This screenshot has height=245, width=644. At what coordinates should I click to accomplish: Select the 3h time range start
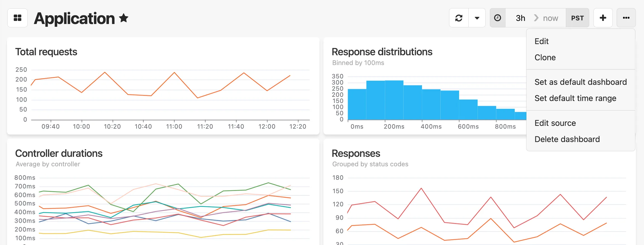point(520,18)
